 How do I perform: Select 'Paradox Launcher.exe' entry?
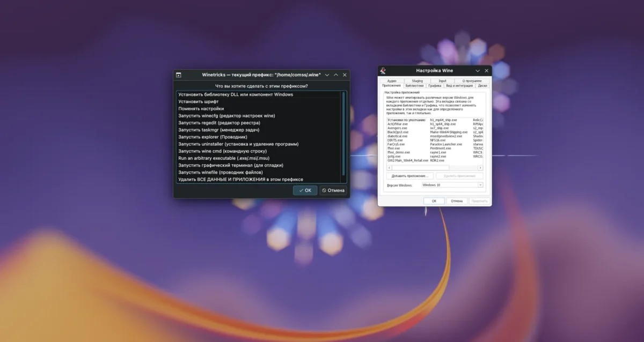446,144
